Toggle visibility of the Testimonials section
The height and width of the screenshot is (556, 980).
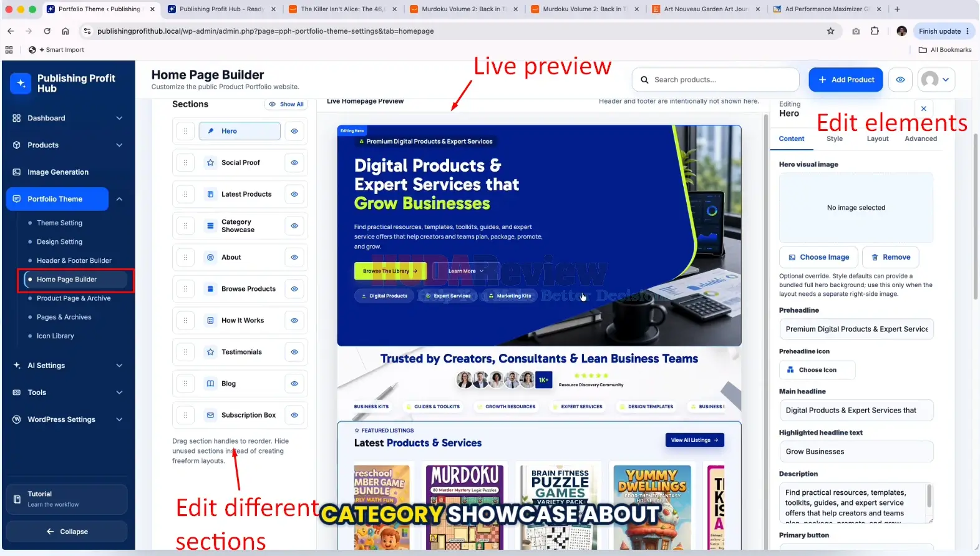click(x=294, y=352)
